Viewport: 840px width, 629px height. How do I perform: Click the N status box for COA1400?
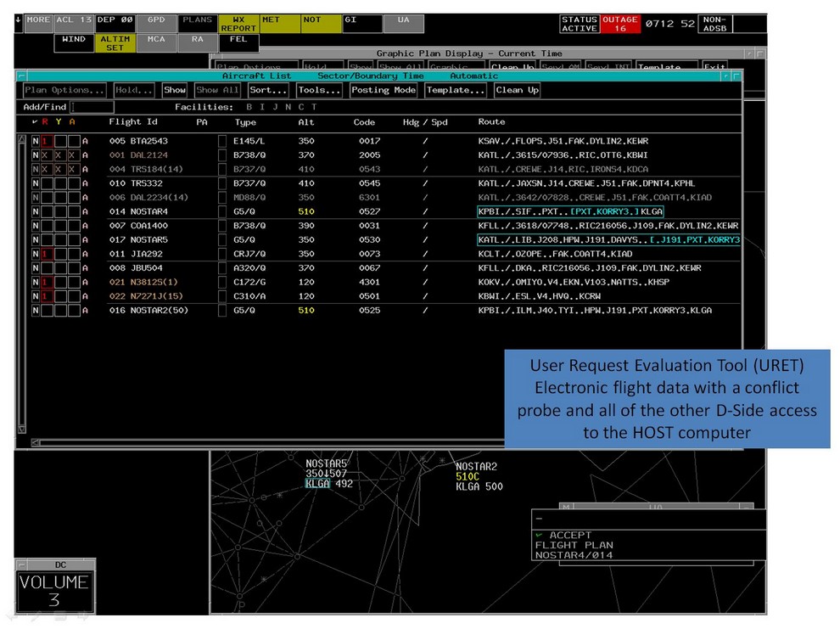(x=35, y=226)
